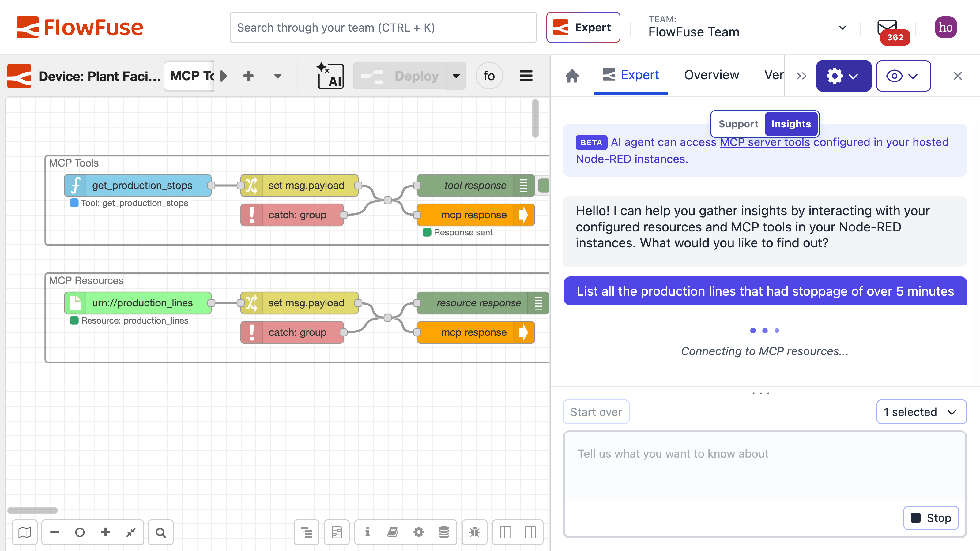This screenshot has height=551, width=980.
Task: Close the Expert side panel
Action: click(x=957, y=76)
